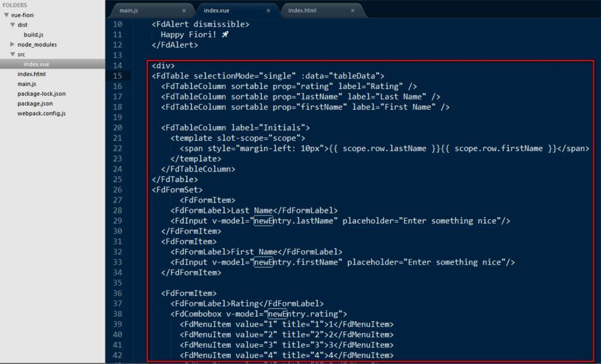Open main.js in the sidebar
This screenshot has width=601, height=364.
tap(27, 84)
